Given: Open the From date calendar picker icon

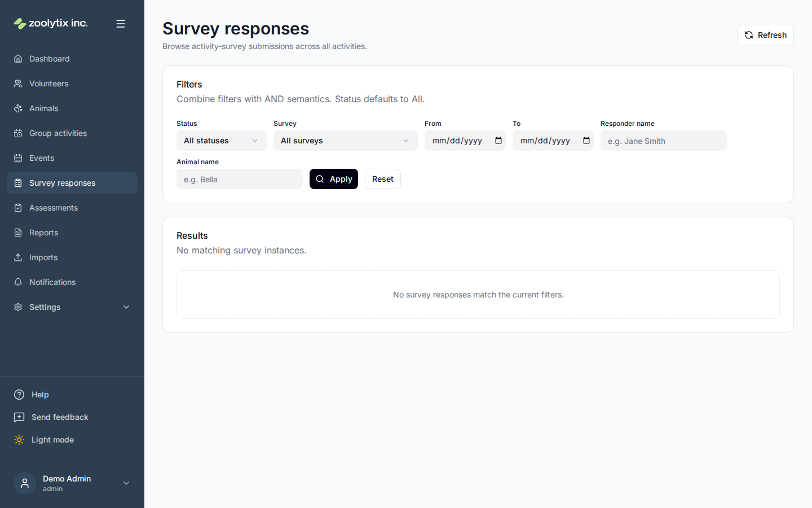Looking at the screenshot, I should click(498, 141).
